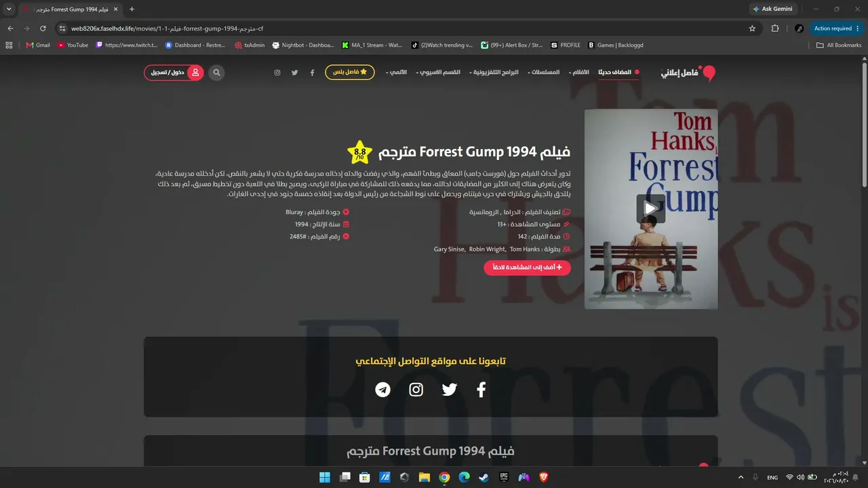Open the large Telegram social icon
This screenshot has width=868, height=488.
[x=383, y=390]
